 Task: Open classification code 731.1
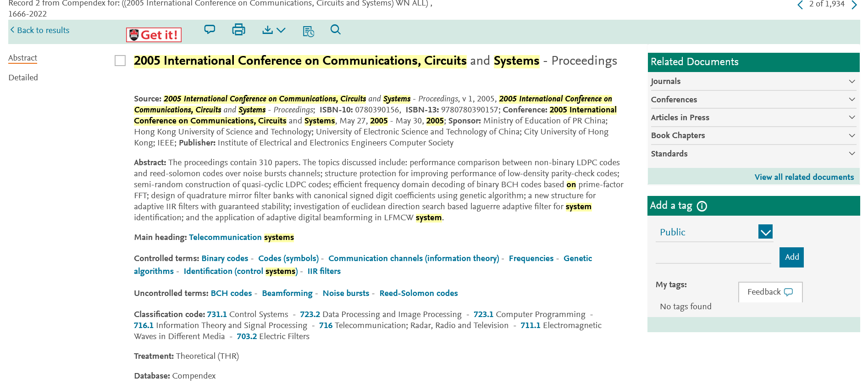point(217,314)
